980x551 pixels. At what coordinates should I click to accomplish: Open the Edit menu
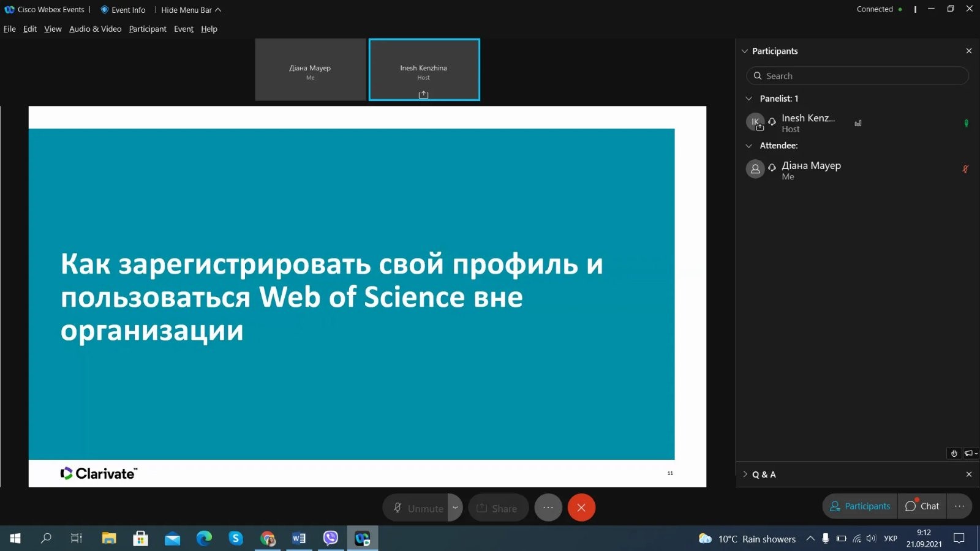tap(30, 29)
